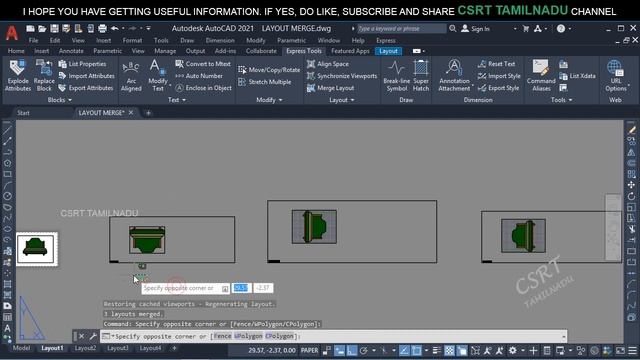The width and height of the screenshot is (640, 360).
Task: Open the Super Hatch tool
Action: click(x=421, y=75)
